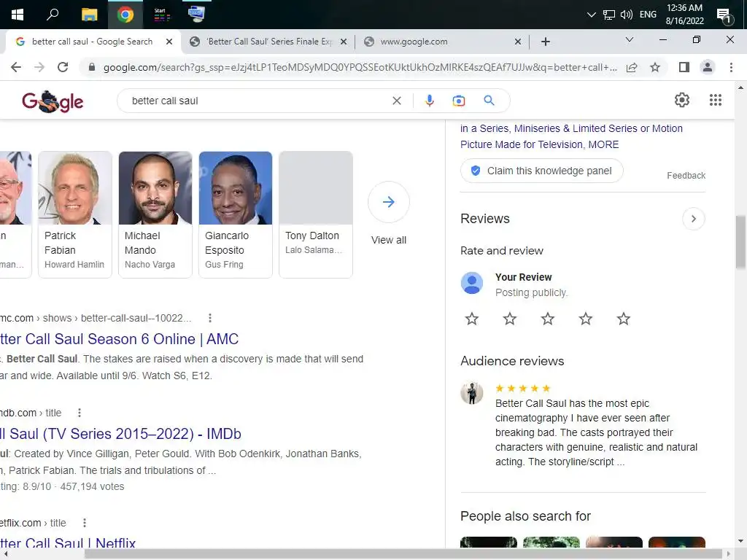
Task: Open taskbar search magnifier
Action: (53, 15)
